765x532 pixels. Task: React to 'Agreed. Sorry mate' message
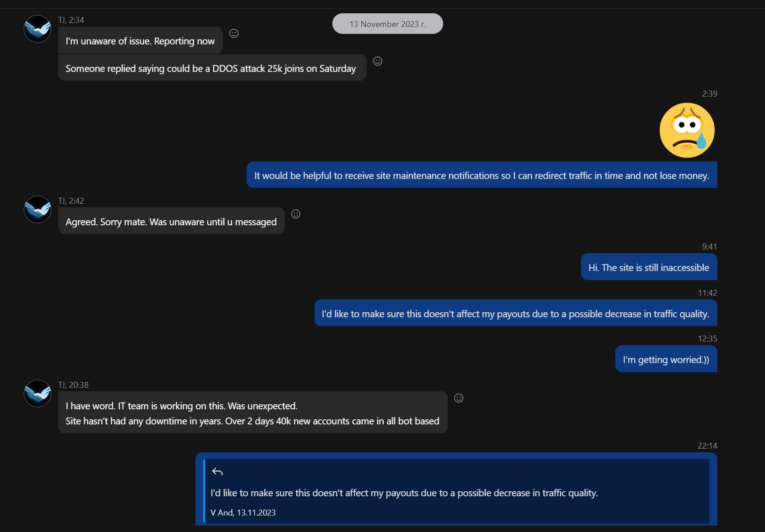click(296, 214)
